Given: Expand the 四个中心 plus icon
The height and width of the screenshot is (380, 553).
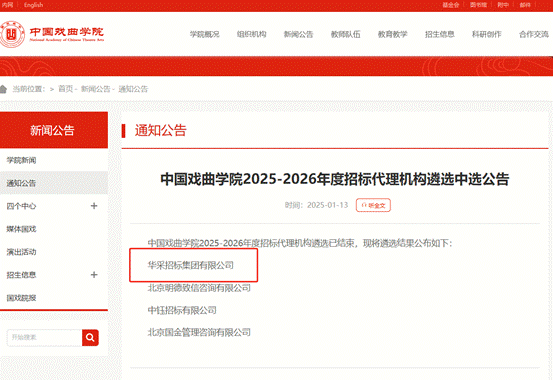Looking at the screenshot, I should point(94,206).
